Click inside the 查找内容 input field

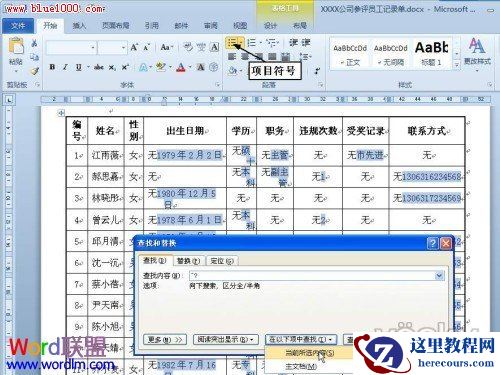tap(312, 275)
